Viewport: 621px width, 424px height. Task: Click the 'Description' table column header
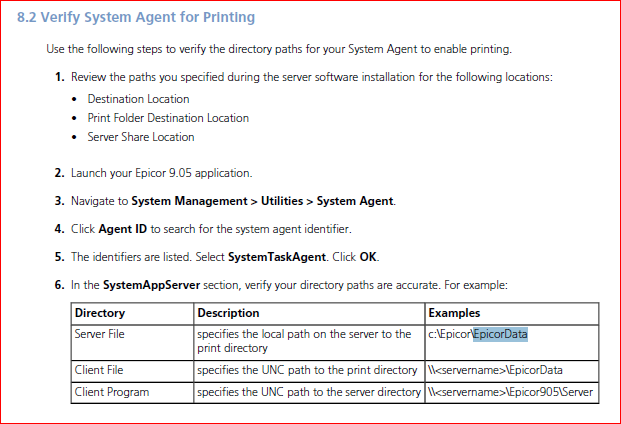pyautogui.click(x=228, y=313)
